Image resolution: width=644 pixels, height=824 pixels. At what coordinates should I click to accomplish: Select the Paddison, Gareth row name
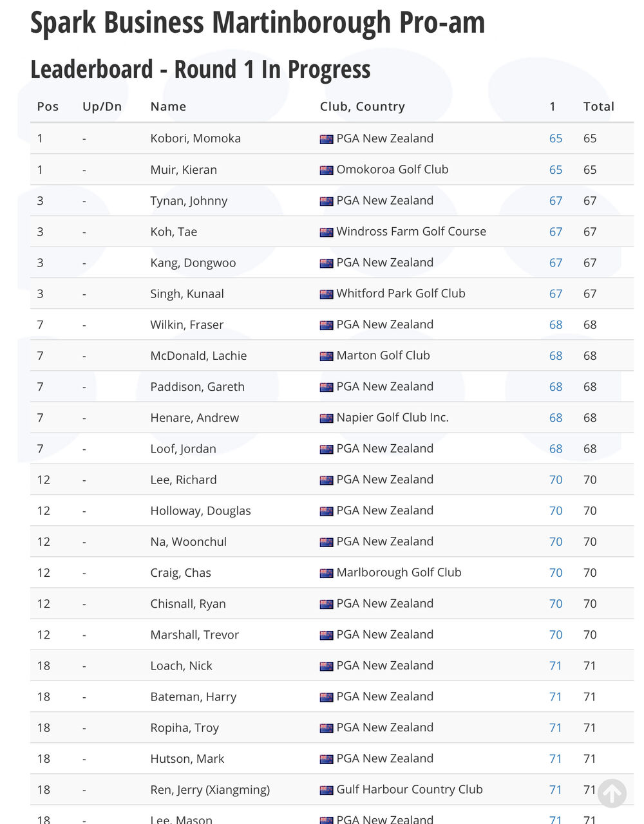click(198, 387)
